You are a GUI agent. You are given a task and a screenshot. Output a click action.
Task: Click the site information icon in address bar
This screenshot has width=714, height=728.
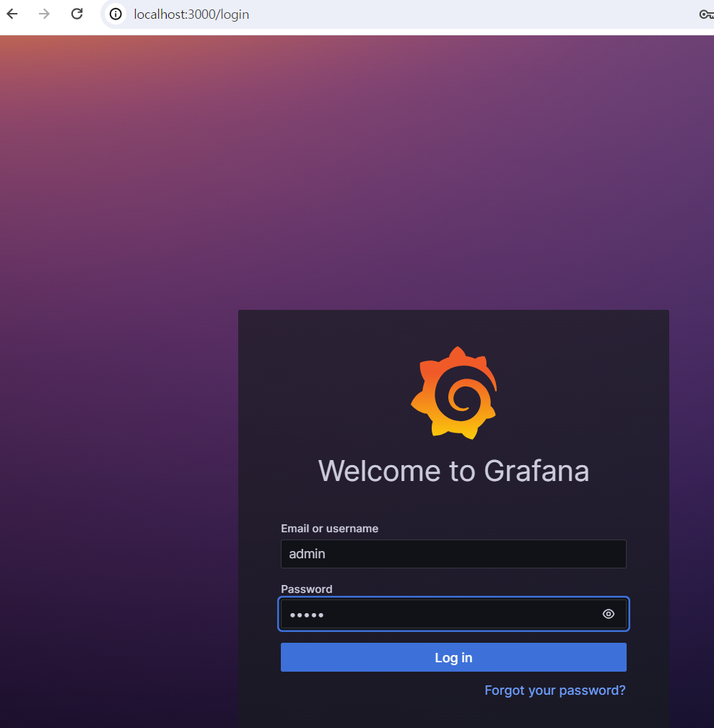pos(115,14)
